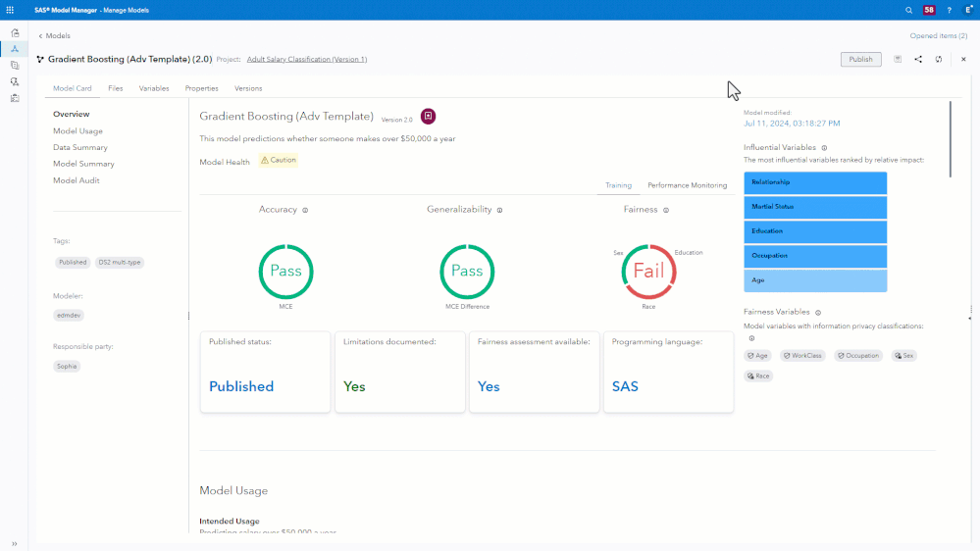This screenshot has height=551, width=980.
Task: Open the Opened items (2) list
Action: [x=938, y=35]
